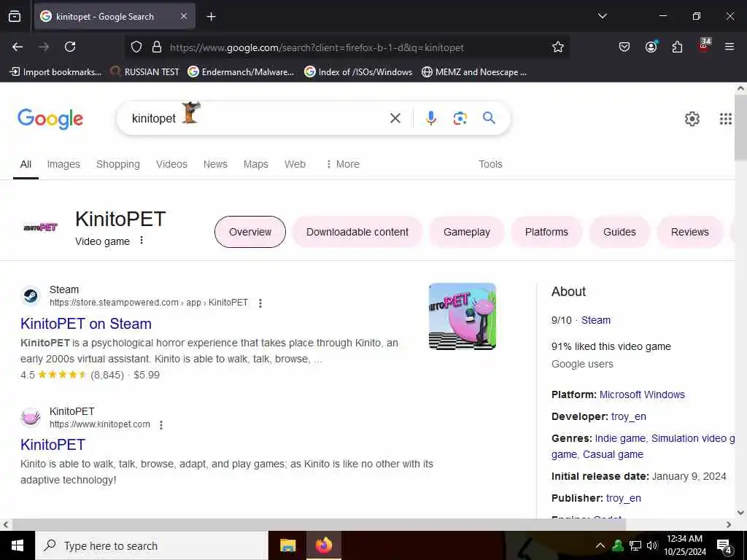Select the Overview chip
The image size is (747, 560).
[250, 232]
